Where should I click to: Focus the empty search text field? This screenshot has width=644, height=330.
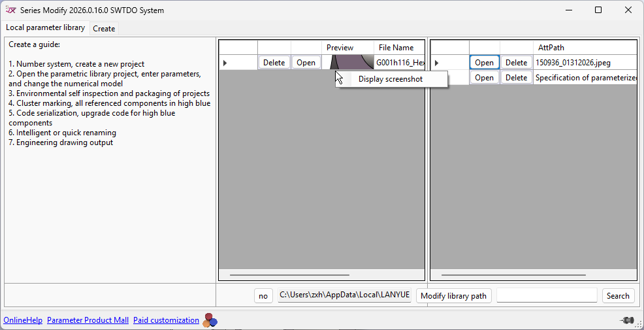click(546, 295)
